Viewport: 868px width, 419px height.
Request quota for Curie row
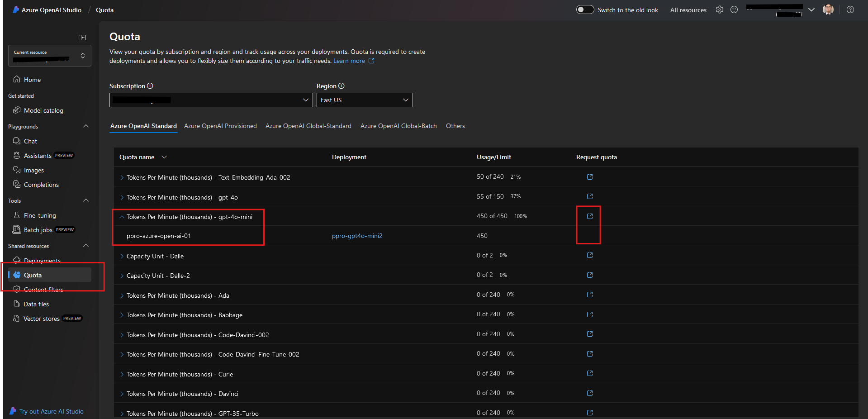[x=590, y=373]
